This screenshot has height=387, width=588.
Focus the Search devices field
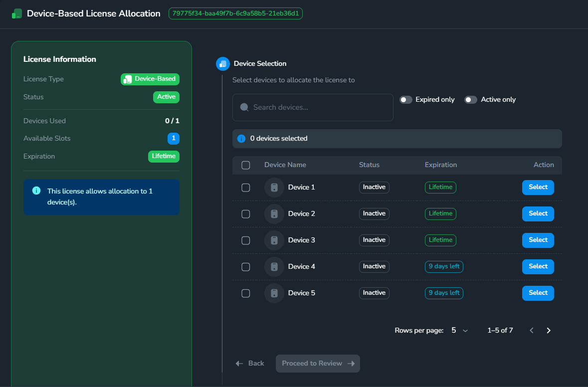point(313,107)
